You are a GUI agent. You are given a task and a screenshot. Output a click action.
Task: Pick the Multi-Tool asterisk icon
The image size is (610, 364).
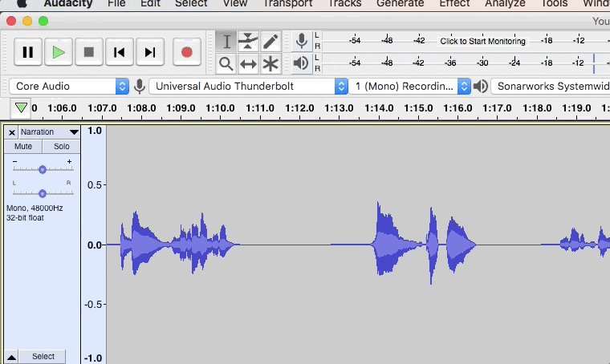pos(270,63)
